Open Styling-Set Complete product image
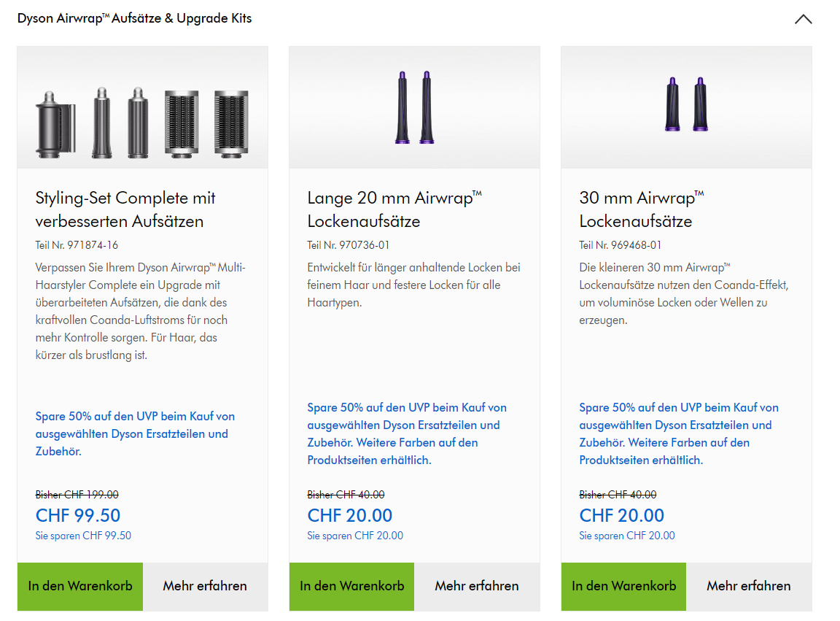The image size is (840, 621). click(142, 121)
